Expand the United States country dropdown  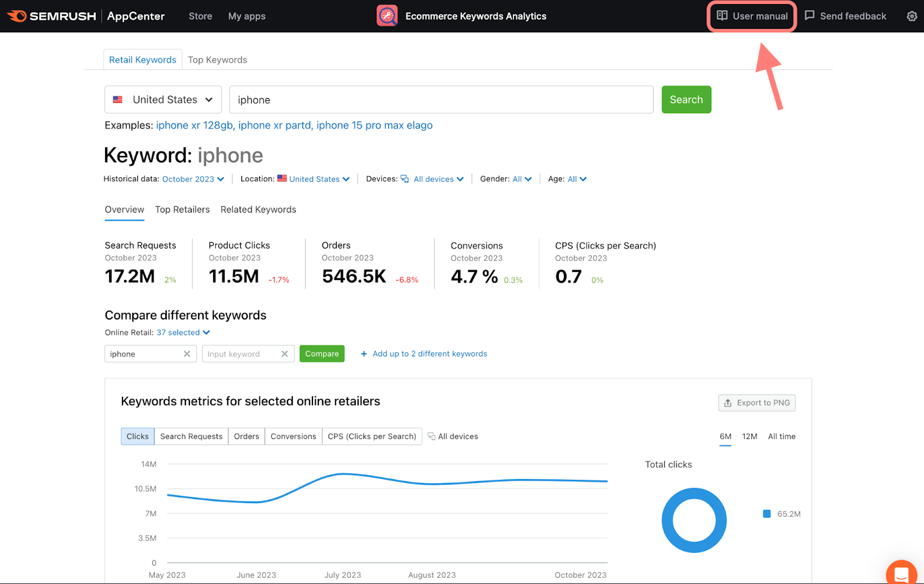pos(163,99)
